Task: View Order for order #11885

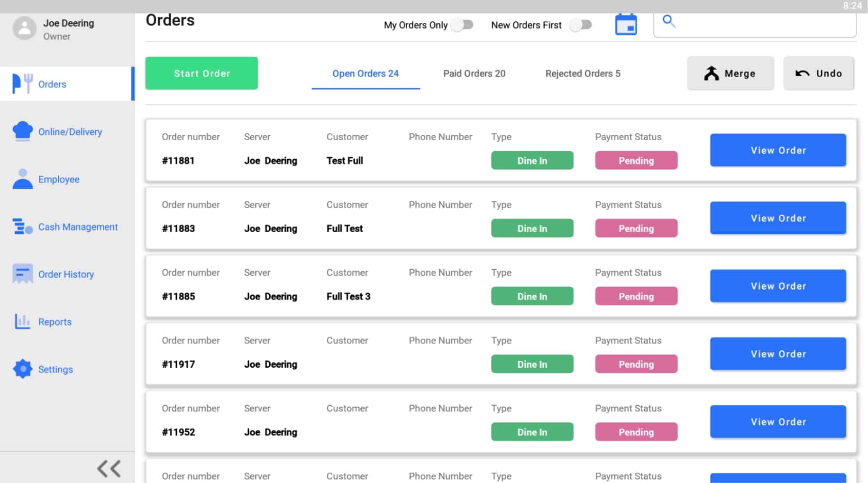Action: pos(778,286)
